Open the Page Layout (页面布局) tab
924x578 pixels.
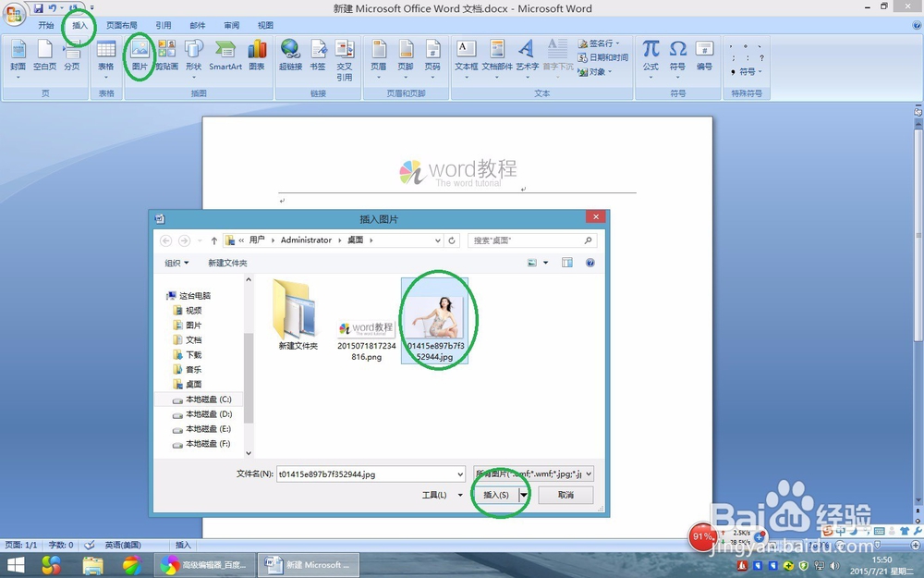click(x=121, y=25)
